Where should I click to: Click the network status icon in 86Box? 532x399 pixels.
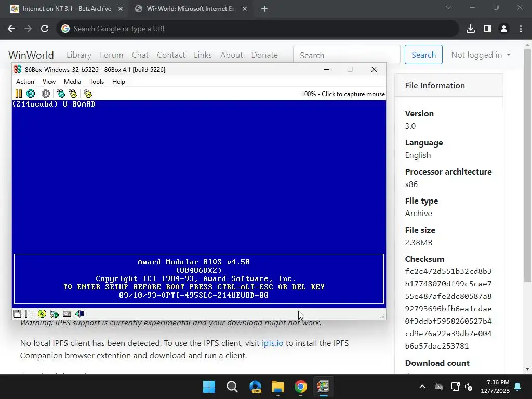54,314
